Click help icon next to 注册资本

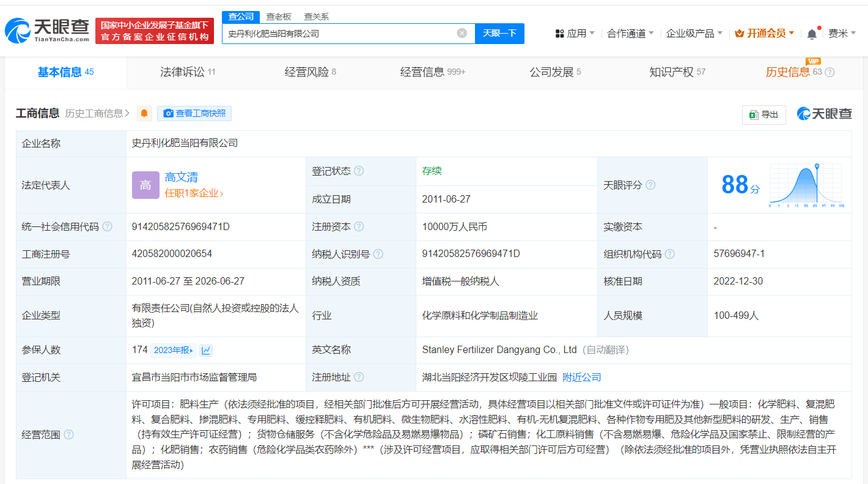[x=359, y=226]
